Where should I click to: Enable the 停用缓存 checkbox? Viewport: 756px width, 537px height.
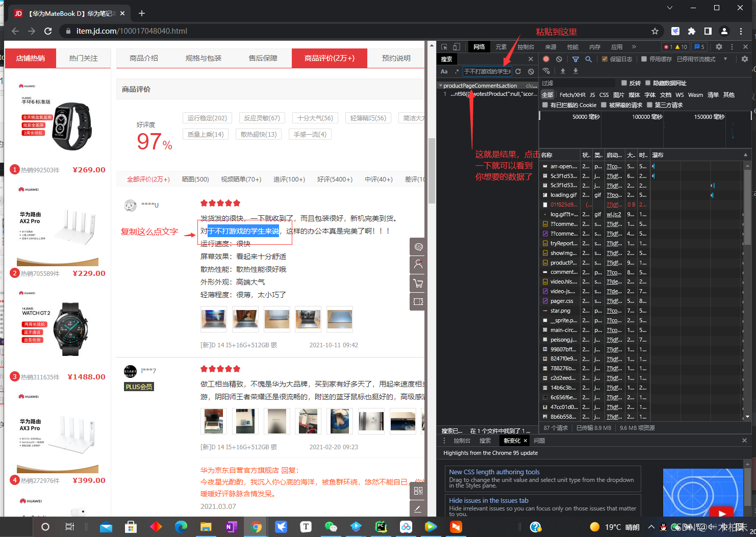pos(644,59)
